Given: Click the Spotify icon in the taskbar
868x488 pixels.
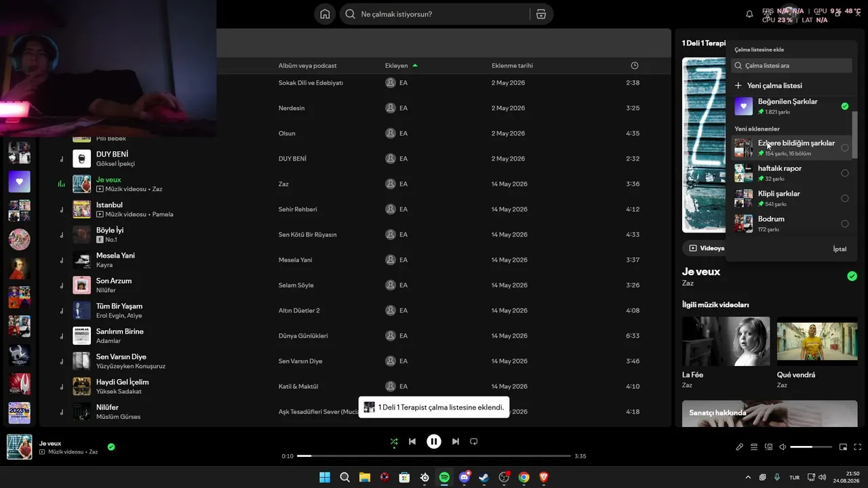Looking at the screenshot, I should pos(444,477).
